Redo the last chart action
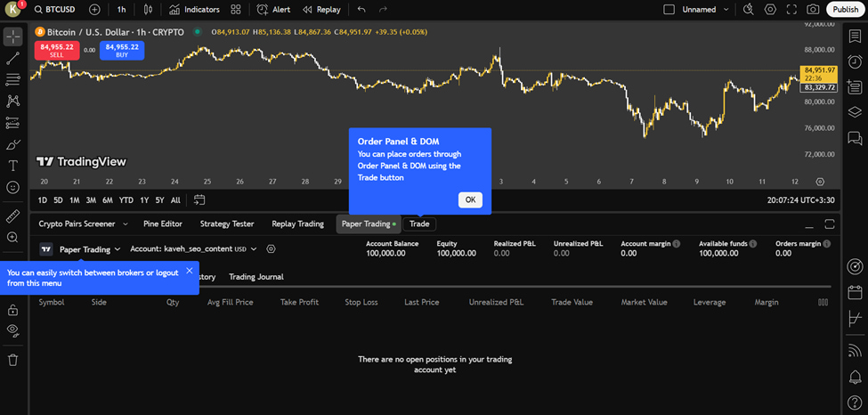 tap(383, 10)
